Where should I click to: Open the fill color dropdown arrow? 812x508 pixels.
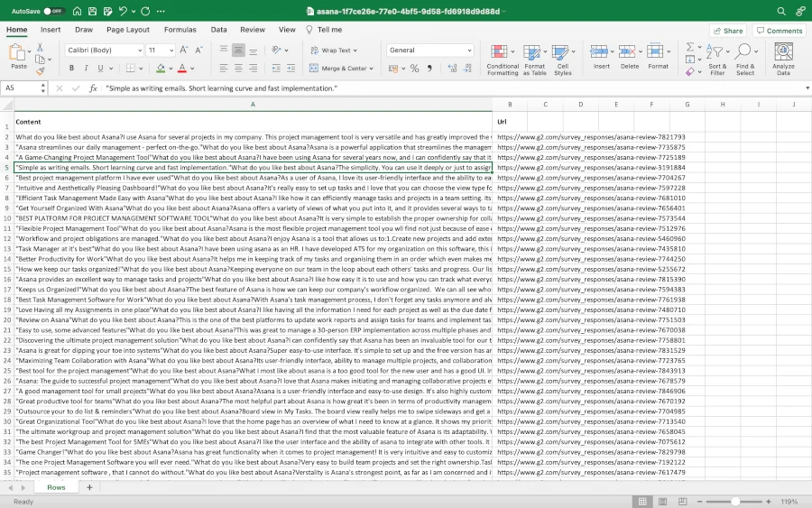(x=171, y=69)
